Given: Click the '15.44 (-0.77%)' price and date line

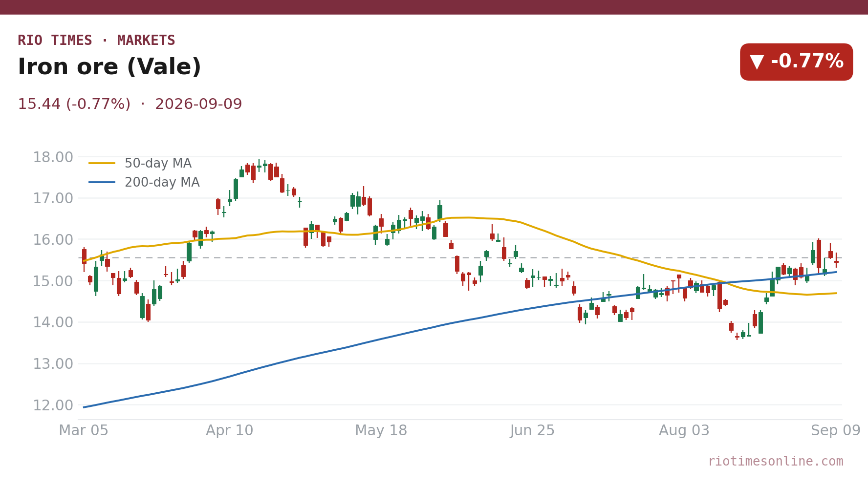Looking at the screenshot, I should tap(130, 104).
